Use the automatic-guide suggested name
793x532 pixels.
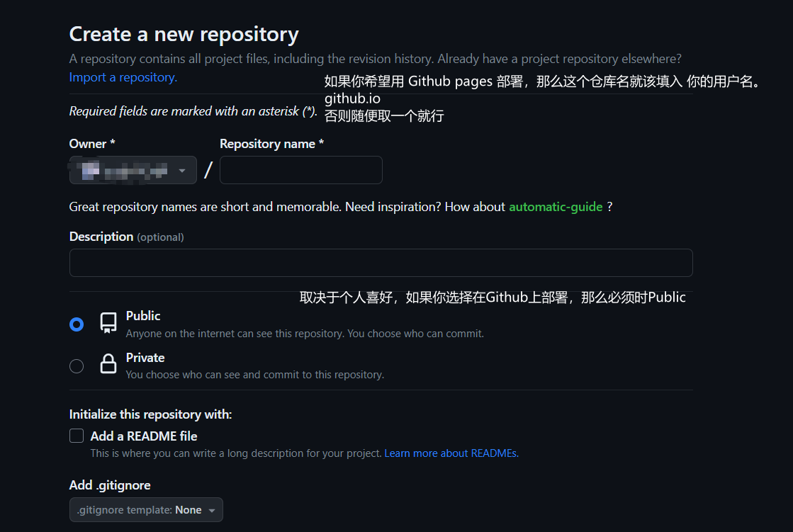point(556,207)
